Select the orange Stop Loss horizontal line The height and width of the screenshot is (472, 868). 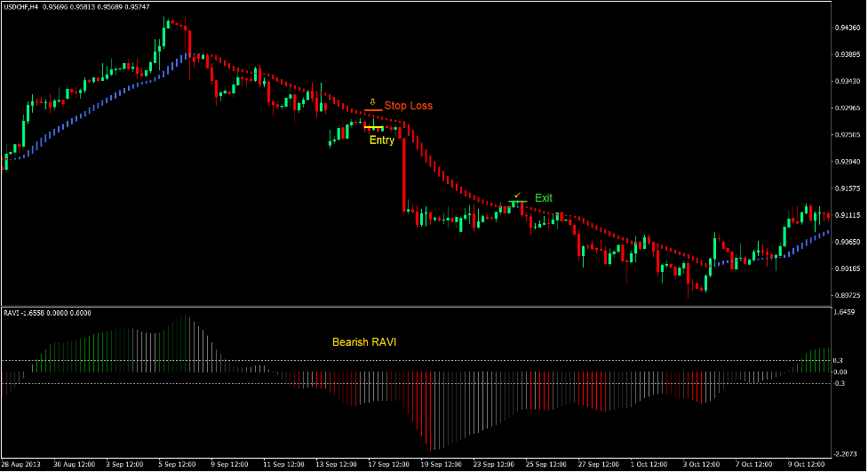(x=372, y=109)
